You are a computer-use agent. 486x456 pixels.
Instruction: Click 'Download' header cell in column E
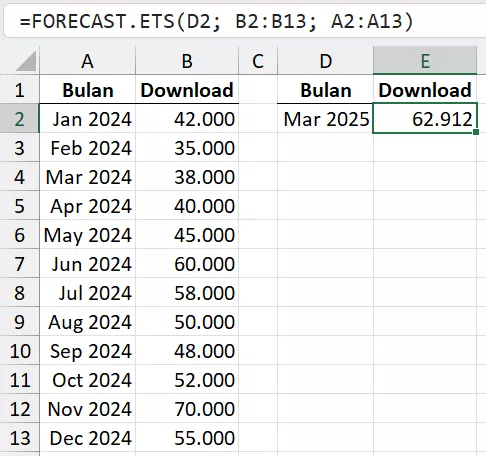(425, 90)
